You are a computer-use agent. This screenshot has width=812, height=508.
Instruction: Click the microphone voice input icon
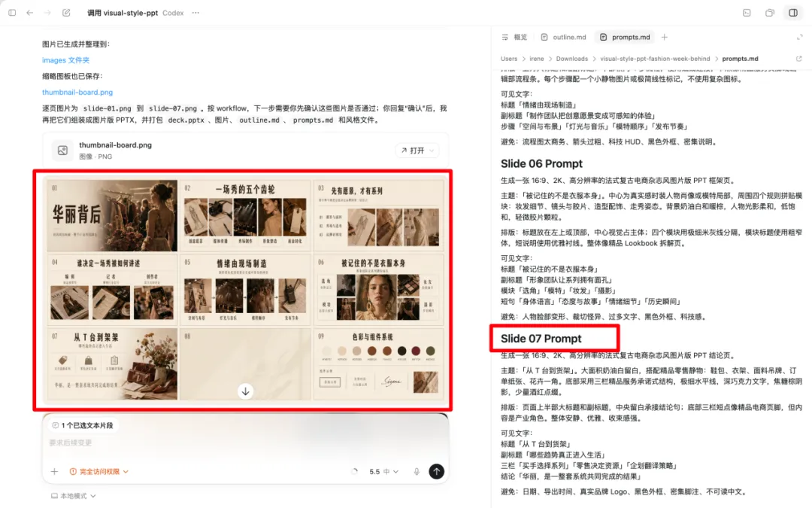tap(416, 472)
